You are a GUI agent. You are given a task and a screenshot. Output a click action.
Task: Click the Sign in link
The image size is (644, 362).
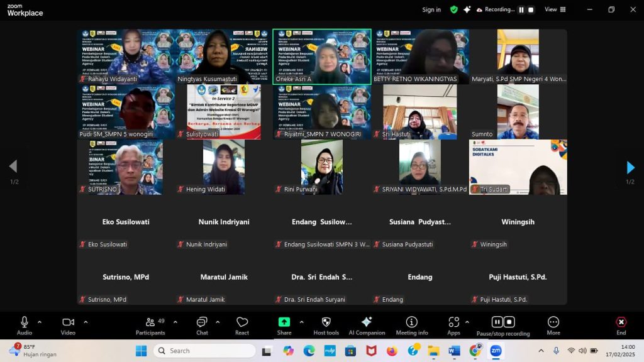(x=431, y=9)
